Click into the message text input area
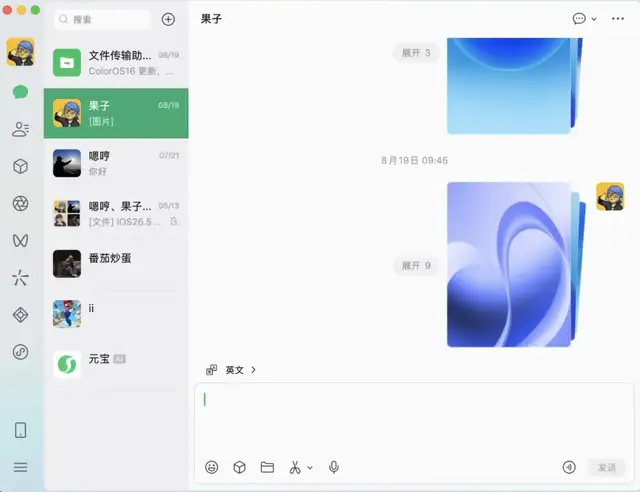Screen dimensions: 640x492 tap(414, 419)
